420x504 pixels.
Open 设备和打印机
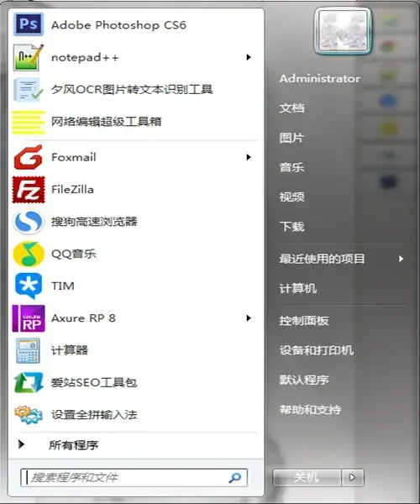(x=317, y=350)
